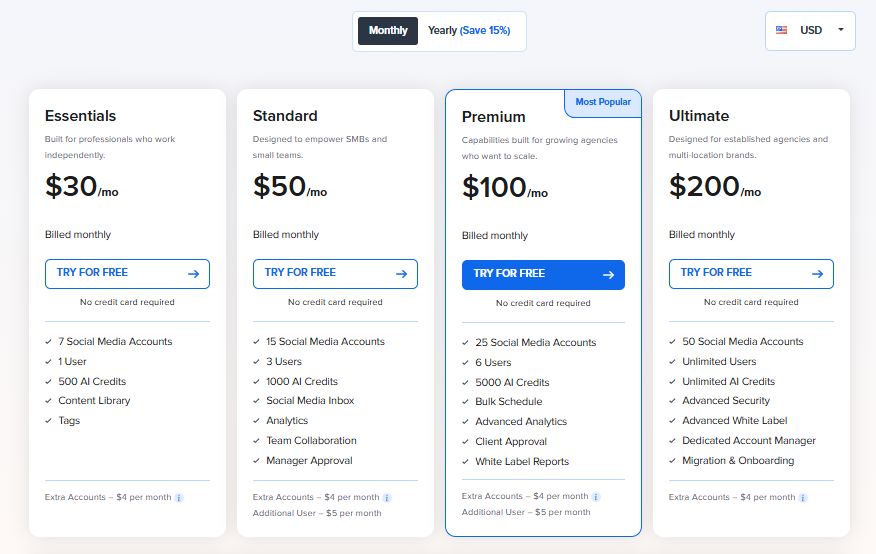Screen dimensions: 876x554
Task: Expand the currency selector caret arrow
Action: (x=841, y=30)
